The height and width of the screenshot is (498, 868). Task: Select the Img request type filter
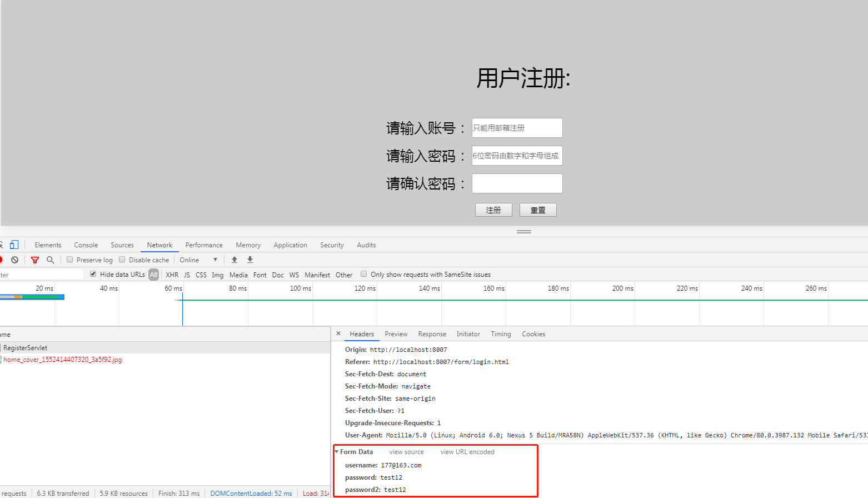(217, 274)
